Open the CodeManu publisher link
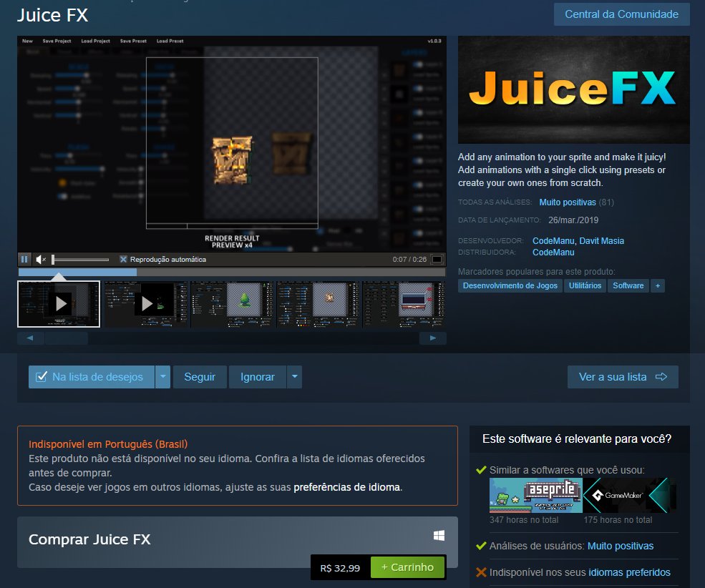 553,253
